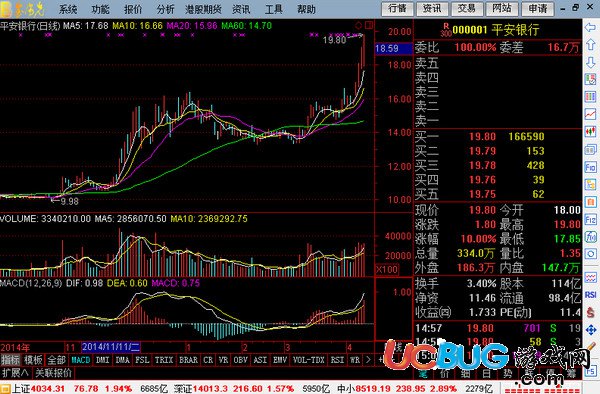Click the F5 icon at sidebar bottom
Viewport: 600px width, 394px height.
(x=590, y=371)
